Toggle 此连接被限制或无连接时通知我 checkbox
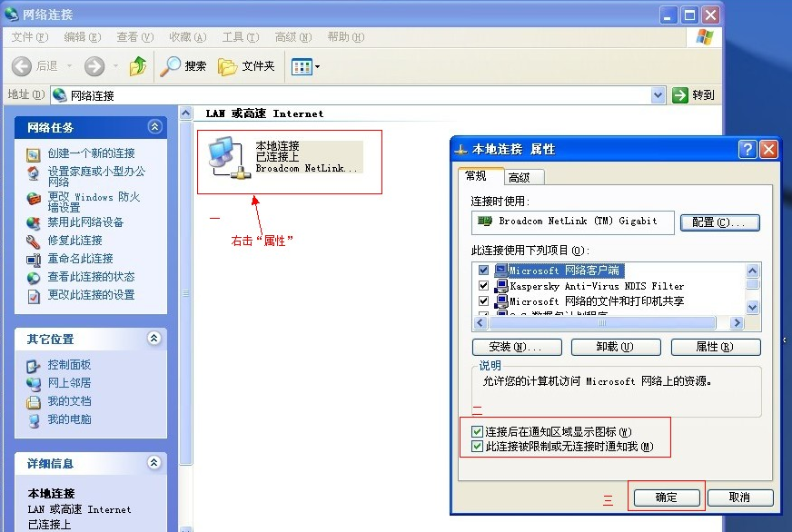This screenshot has width=792, height=532. point(478,447)
